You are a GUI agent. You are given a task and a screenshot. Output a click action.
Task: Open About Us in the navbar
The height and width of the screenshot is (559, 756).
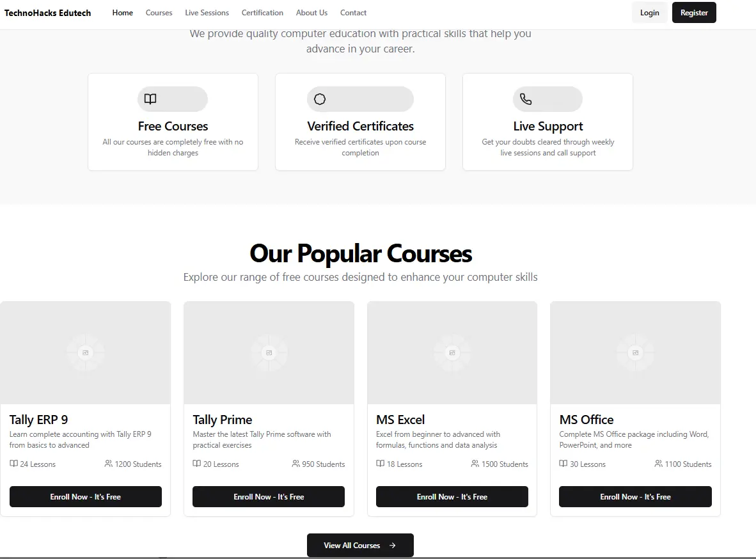click(x=312, y=13)
